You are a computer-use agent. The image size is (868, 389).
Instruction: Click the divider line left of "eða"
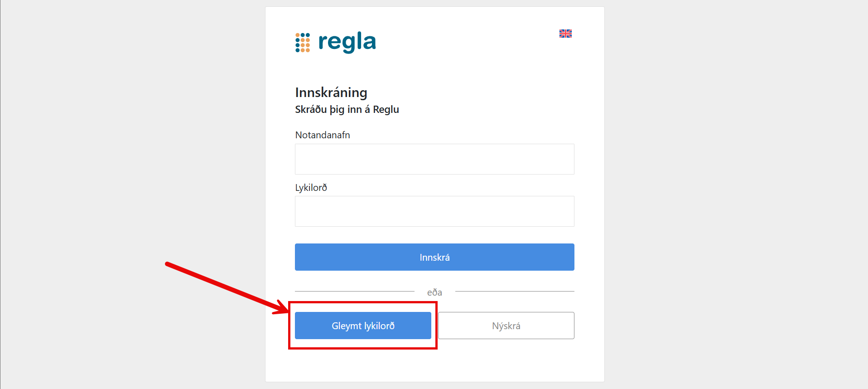point(354,291)
